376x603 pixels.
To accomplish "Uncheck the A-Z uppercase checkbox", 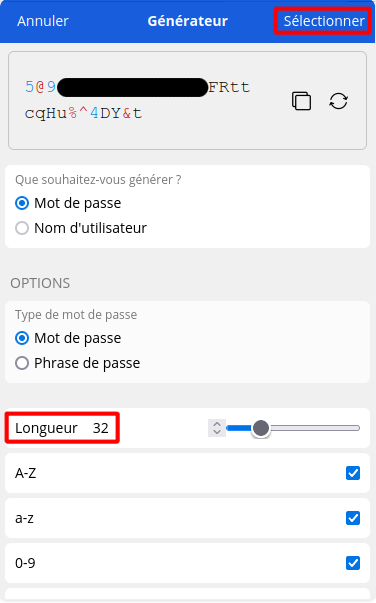I will (x=353, y=473).
